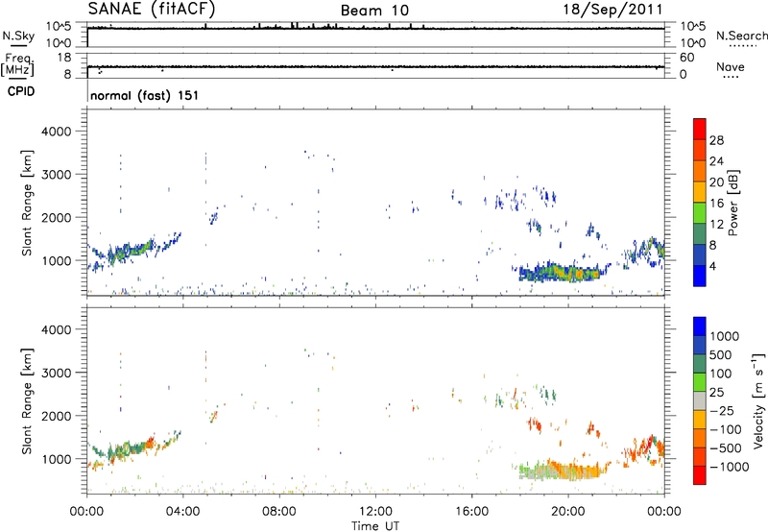The height and width of the screenshot is (532, 768).
Task: Click the 500 label on Velocity colorbar
Action: [x=721, y=354]
